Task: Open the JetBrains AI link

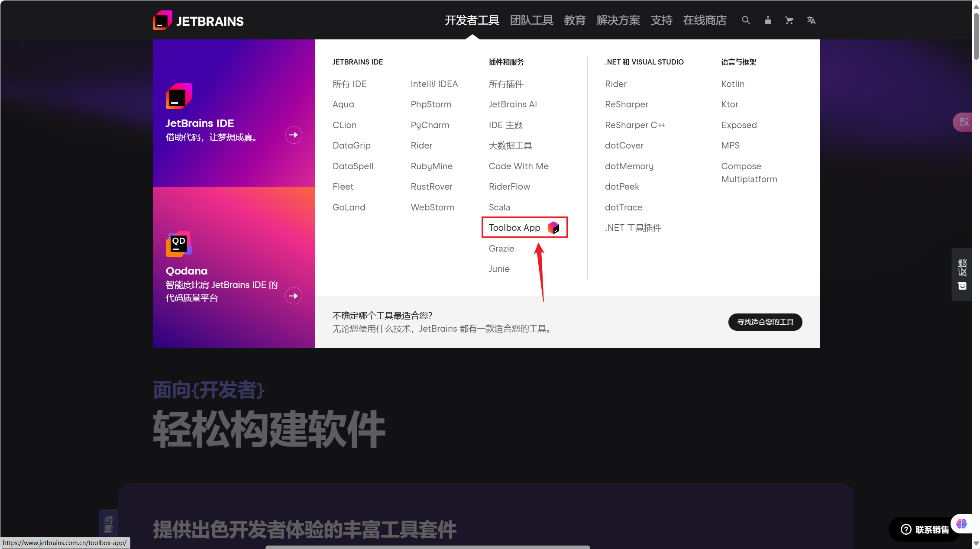Action: pos(513,104)
